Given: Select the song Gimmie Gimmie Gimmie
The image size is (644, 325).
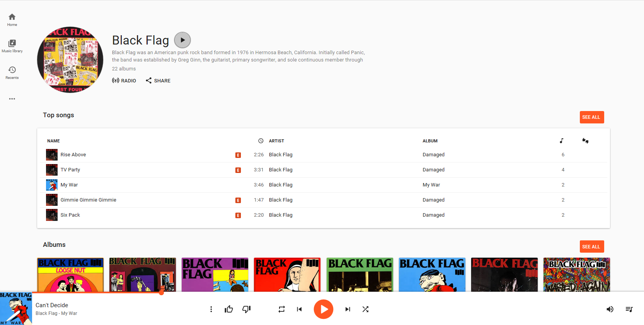Looking at the screenshot, I should pos(88,200).
